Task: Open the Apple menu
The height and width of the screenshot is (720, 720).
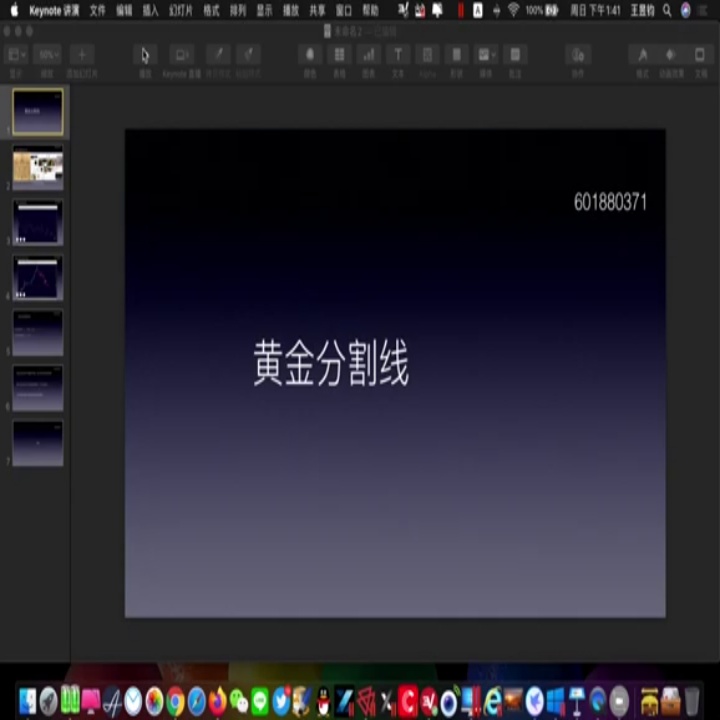Action: coord(15,10)
